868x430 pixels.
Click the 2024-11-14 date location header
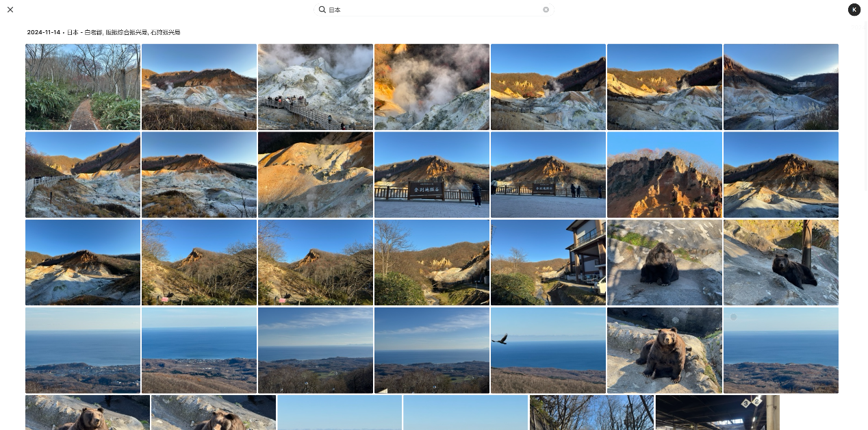click(x=103, y=32)
